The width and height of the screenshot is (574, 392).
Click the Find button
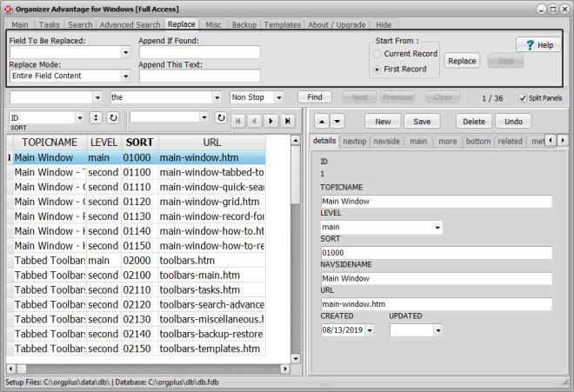pos(315,97)
